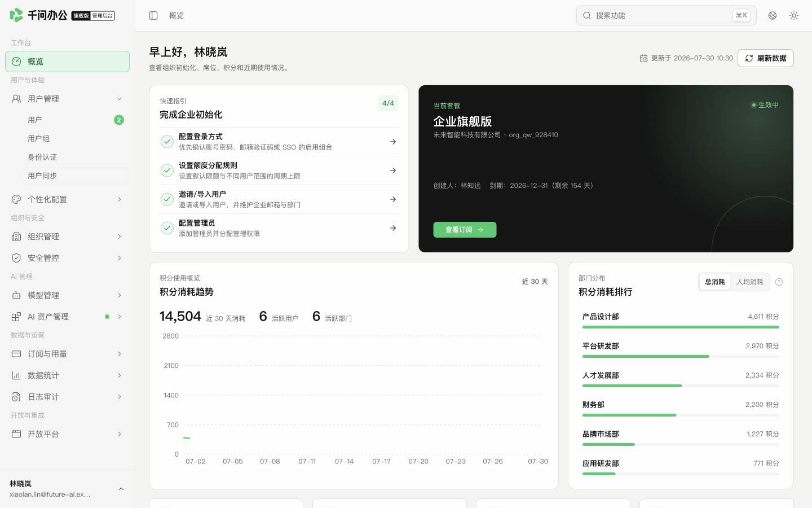Open 配置管理员 via its arrow

pos(393,228)
